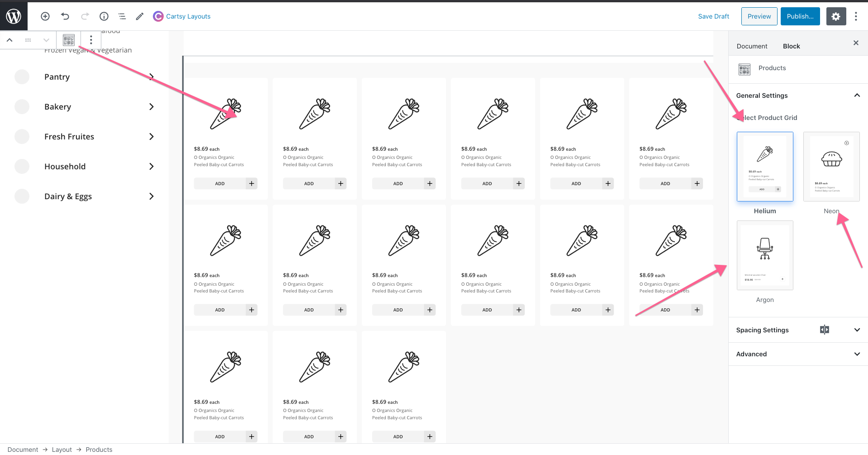The width and height of the screenshot is (868, 455).
Task: Click plus icon on third card in top row
Action: point(430,183)
